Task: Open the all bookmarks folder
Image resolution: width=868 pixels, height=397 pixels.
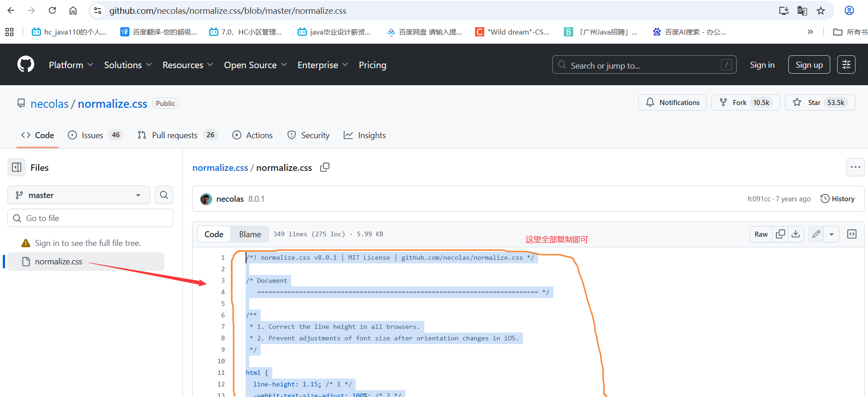Action: pos(850,32)
